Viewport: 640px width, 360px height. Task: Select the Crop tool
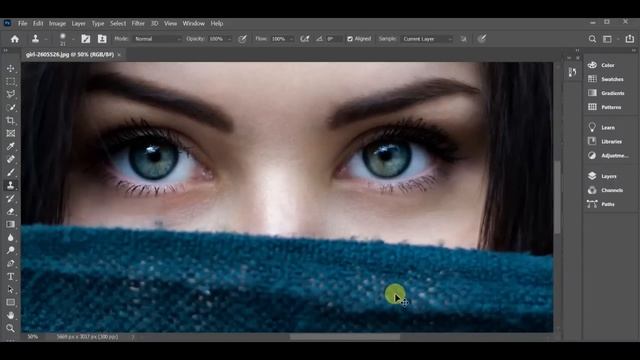(11, 120)
